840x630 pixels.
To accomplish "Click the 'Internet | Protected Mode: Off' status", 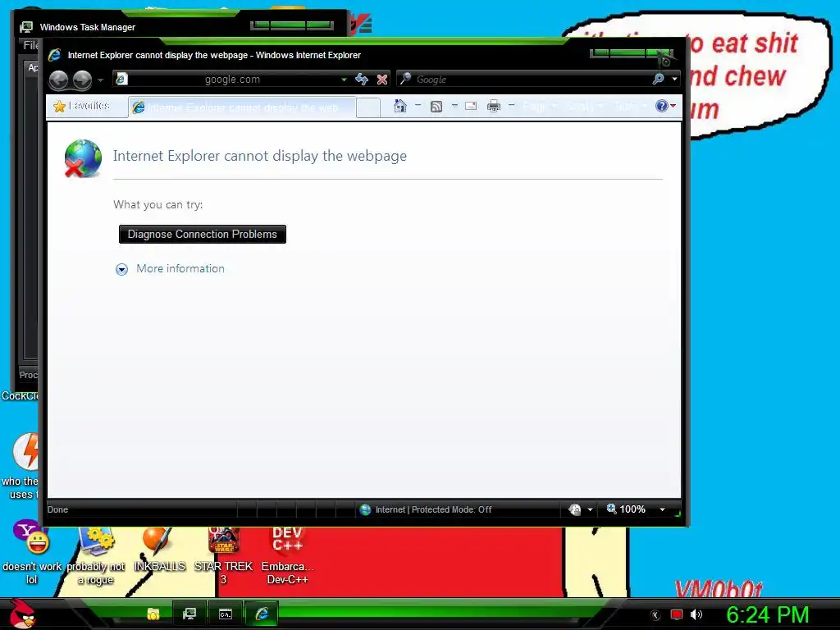I will coord(433,509).
